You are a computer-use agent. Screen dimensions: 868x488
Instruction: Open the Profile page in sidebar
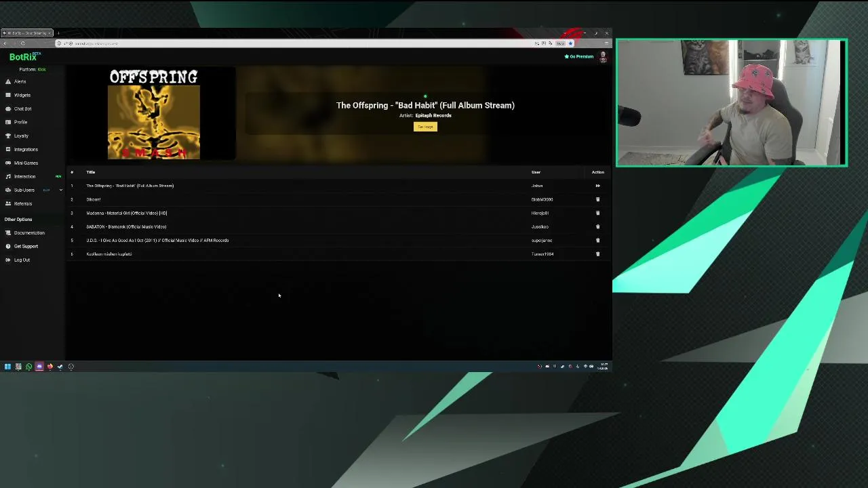point(20,122)
